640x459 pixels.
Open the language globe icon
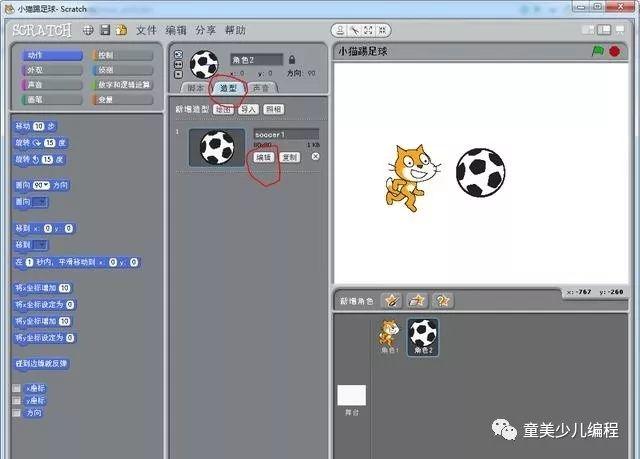(x=88, y=30)
